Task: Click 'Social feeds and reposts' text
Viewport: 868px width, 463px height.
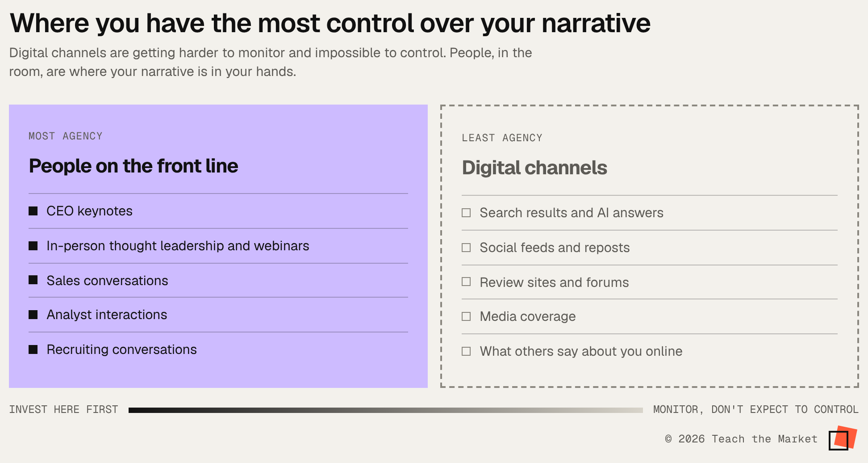Action: tap(555, 248)
